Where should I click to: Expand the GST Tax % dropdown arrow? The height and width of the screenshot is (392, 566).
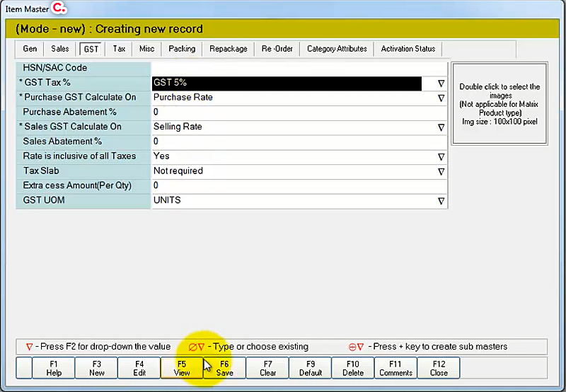coord(441,83)
